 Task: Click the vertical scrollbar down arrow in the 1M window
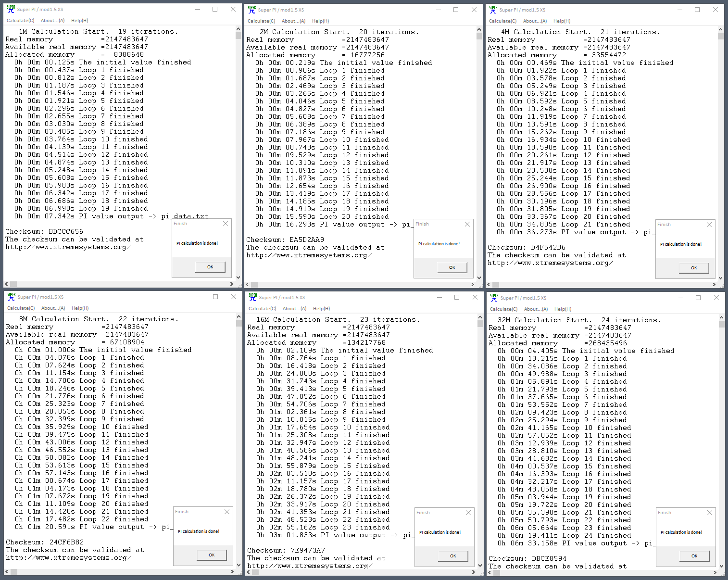coord(238,277)
